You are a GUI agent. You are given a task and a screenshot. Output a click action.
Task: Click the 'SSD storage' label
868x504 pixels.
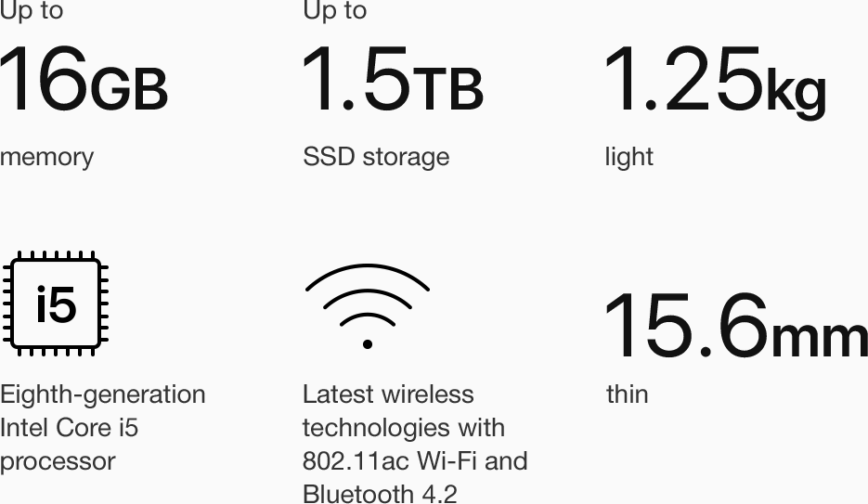pyautogui.click(x=376, y=157)
